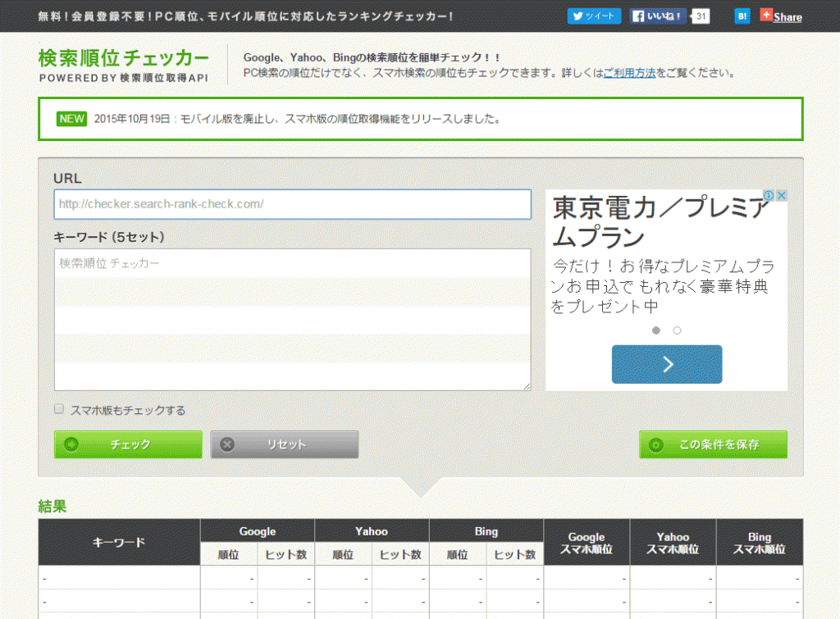Click the gear icon inside この条件を保存 button
This screenshot has width=840, height=619.
[656, 444]
